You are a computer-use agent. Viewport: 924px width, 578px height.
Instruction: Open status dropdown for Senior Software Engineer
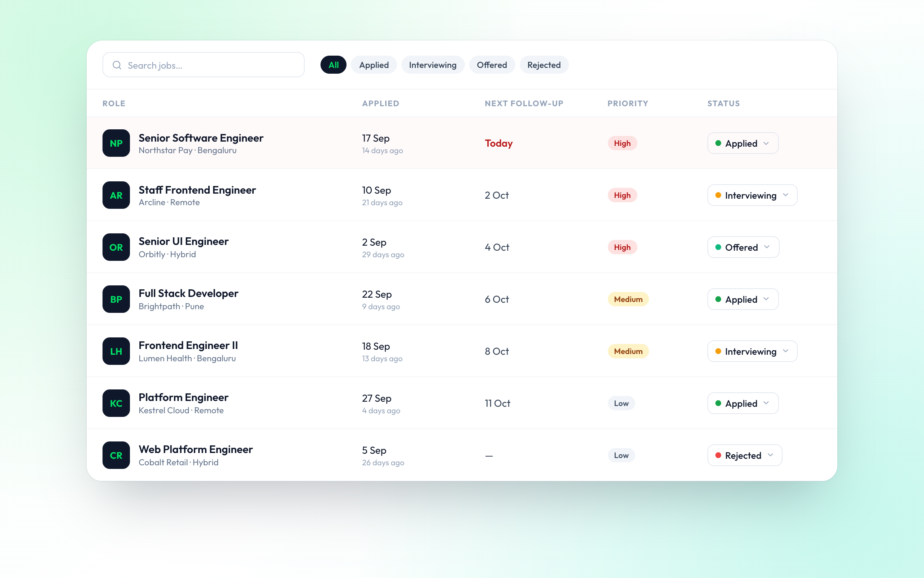tap(743, 143)
